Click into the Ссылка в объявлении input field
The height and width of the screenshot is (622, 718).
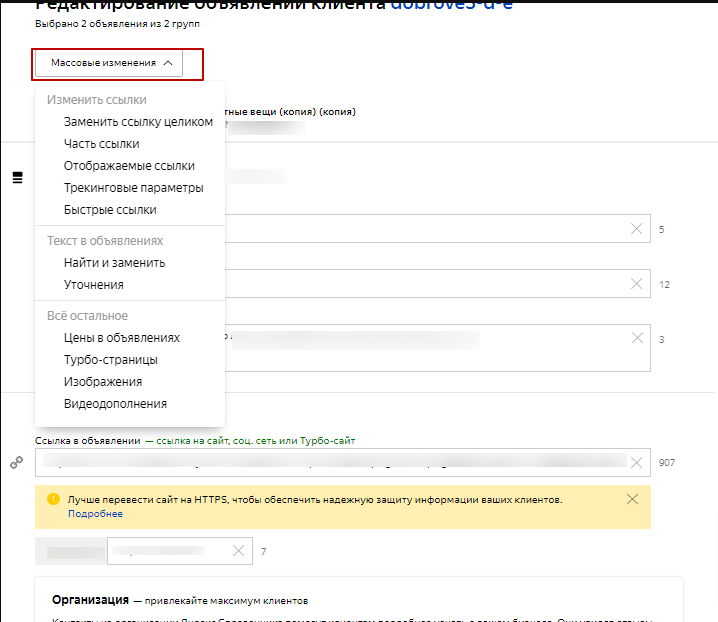(x=330, y=462)
